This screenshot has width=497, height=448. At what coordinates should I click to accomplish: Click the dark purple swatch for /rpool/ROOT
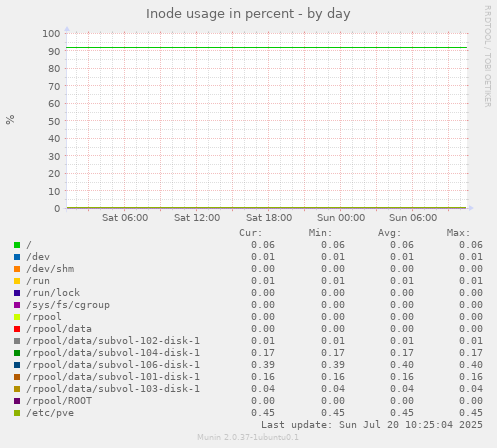(17, 401)
